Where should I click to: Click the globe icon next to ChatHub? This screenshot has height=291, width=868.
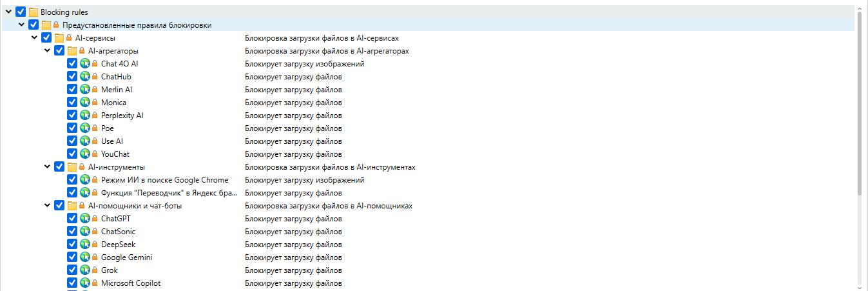click(x=84, y=77)
